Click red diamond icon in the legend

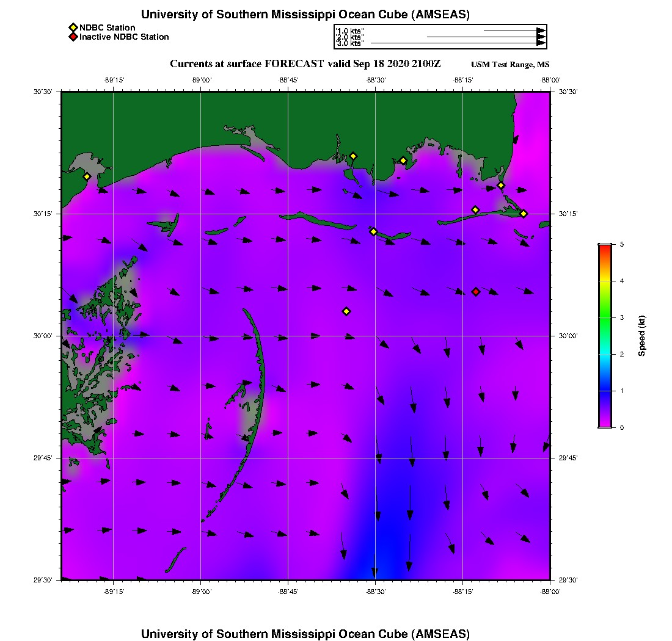73,37
